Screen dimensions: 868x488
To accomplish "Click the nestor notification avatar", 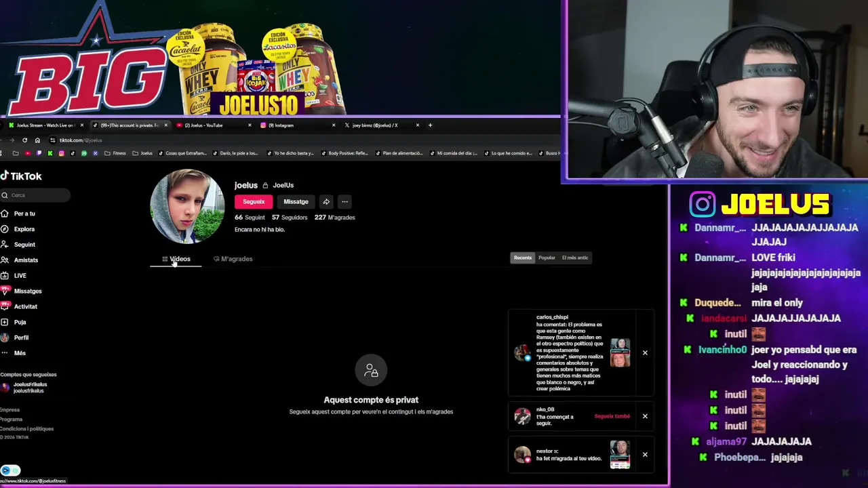I will tap(522, 455).
